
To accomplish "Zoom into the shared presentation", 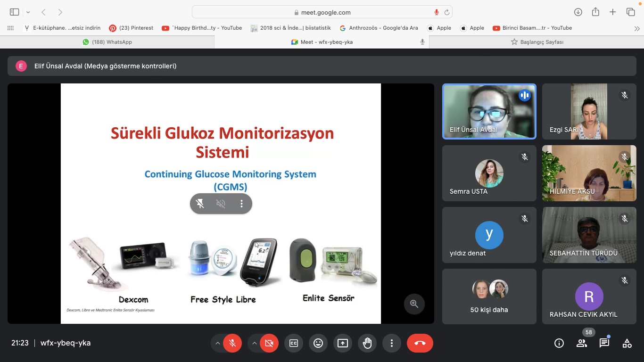I will [x=414, y=304].
